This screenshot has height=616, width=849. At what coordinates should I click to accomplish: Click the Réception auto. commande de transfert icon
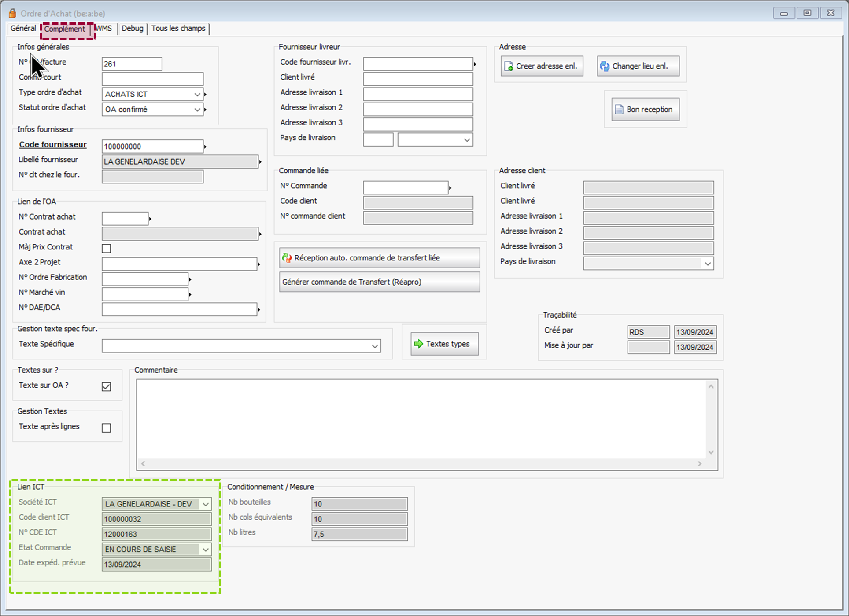(x=287, y=258)
